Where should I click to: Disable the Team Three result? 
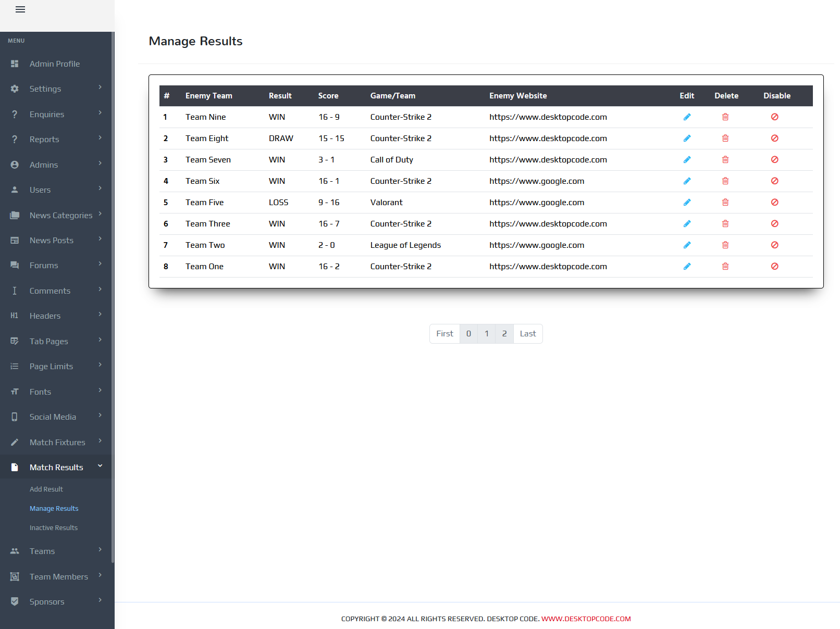(774, 224)
